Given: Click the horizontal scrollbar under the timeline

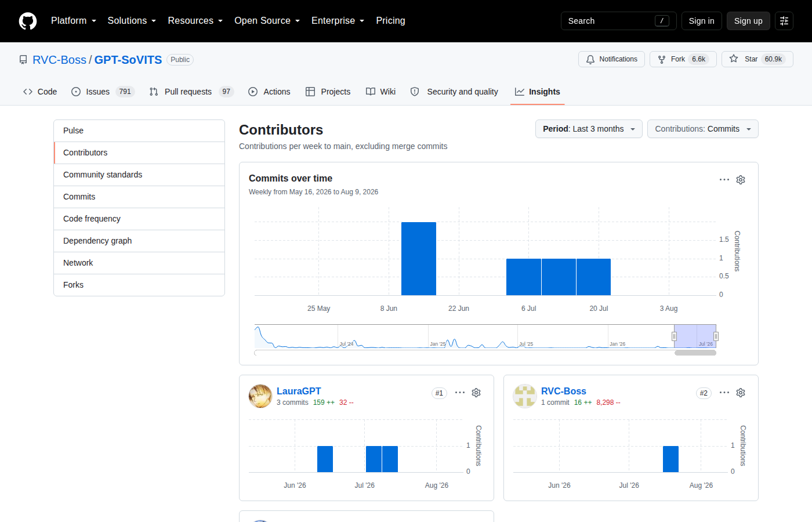Looking at the screenshot, I should (x=695, y=353).
